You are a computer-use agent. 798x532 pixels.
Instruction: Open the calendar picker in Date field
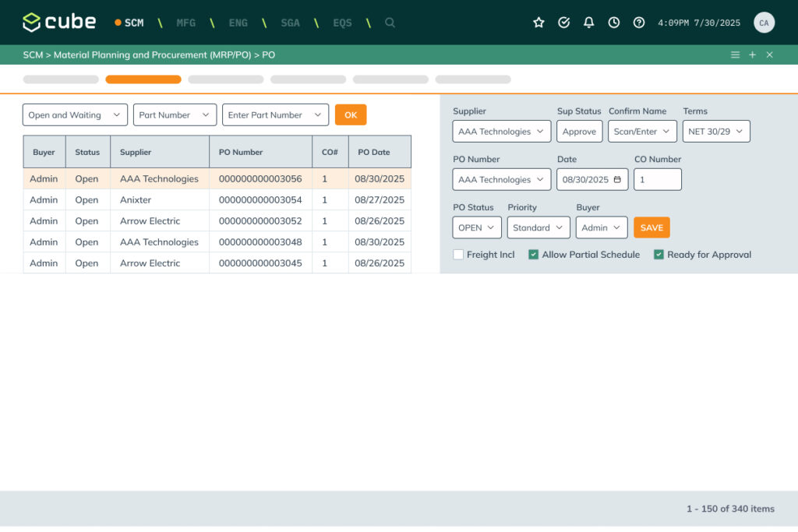click(618, 180)
